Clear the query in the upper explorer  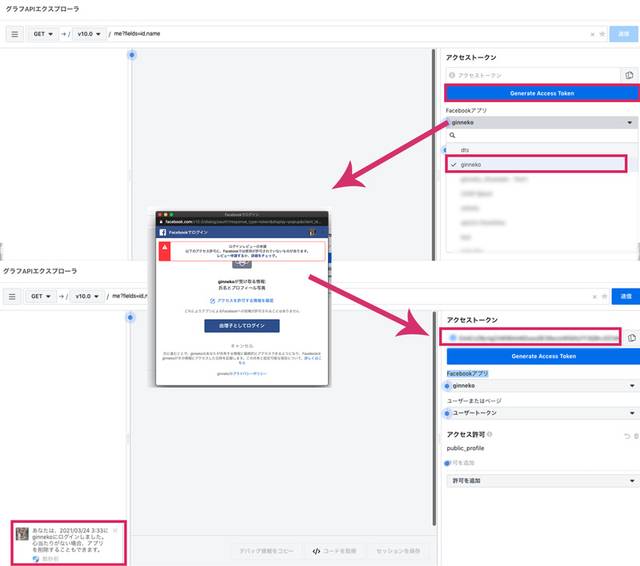click(x=592, y=34)
